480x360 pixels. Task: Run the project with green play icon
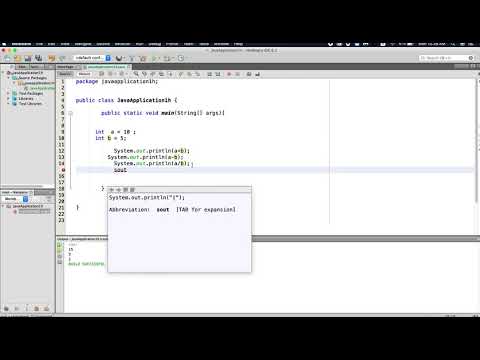[154, 58]
